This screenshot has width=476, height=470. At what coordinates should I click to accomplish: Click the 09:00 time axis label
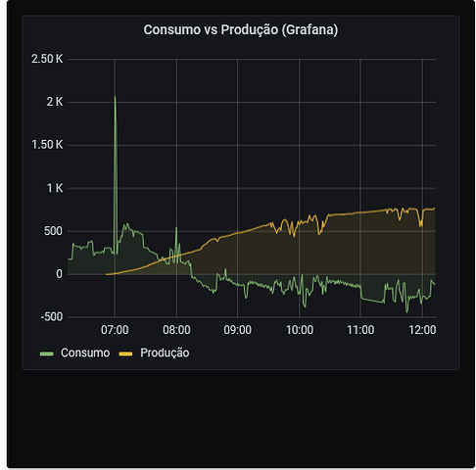[x=238, y=330]
